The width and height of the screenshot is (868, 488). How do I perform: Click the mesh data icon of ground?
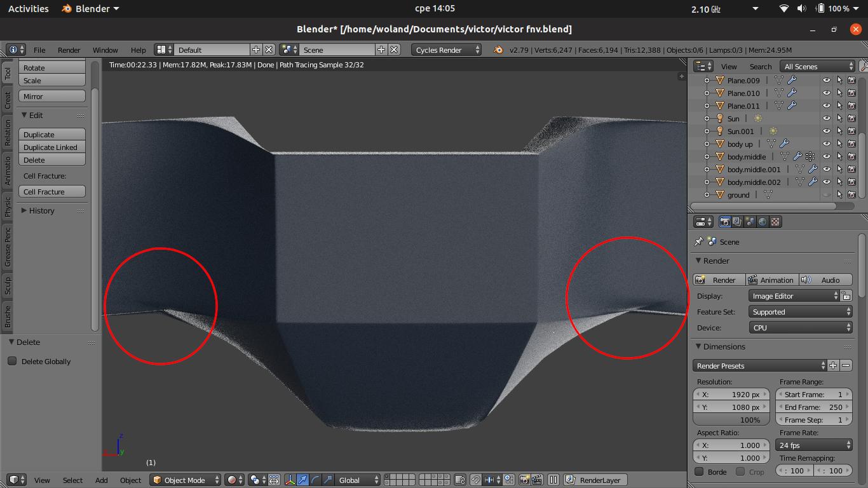(x=768, y=195)
